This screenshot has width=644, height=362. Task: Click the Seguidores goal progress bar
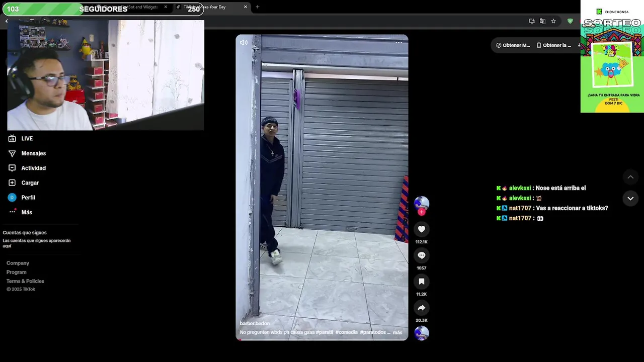(x=103, y=9)
